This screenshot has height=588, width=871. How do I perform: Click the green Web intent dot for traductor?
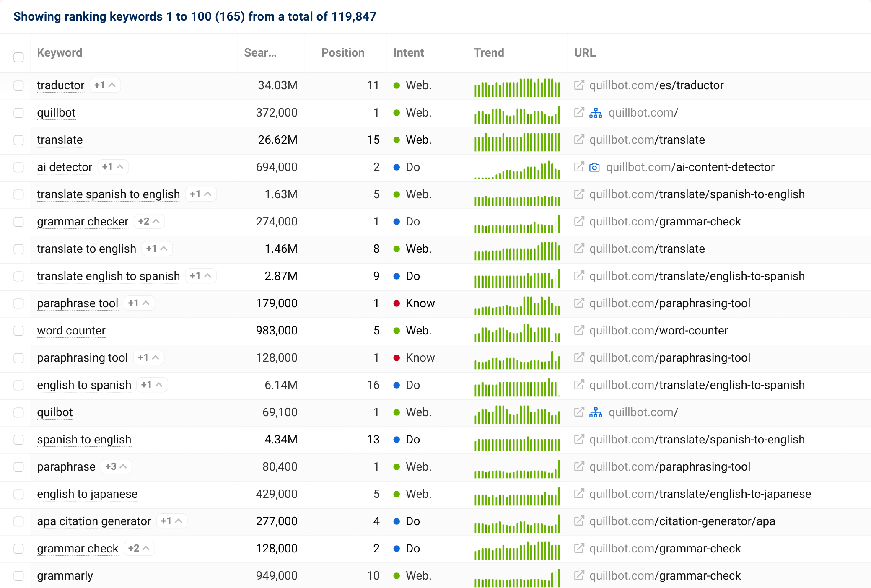pyautogui.click(x=397, y=85)
